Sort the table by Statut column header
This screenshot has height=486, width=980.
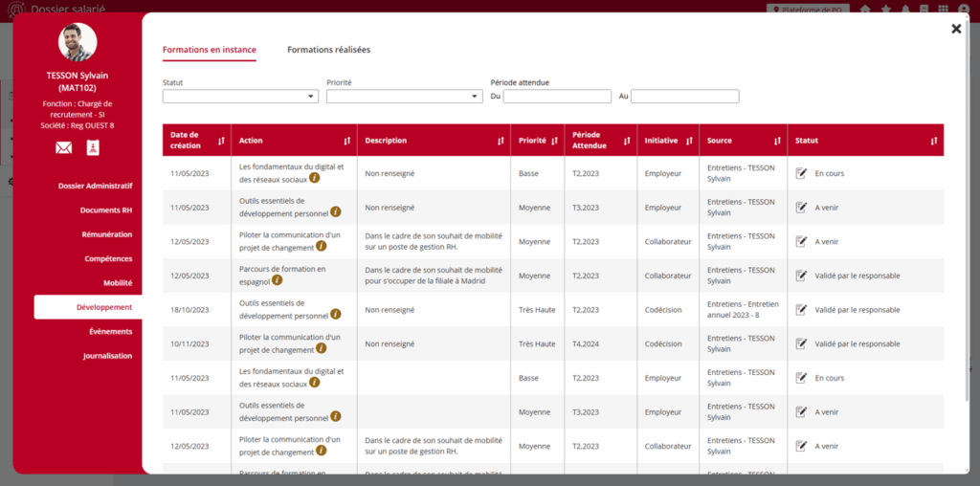coord(933,141)
